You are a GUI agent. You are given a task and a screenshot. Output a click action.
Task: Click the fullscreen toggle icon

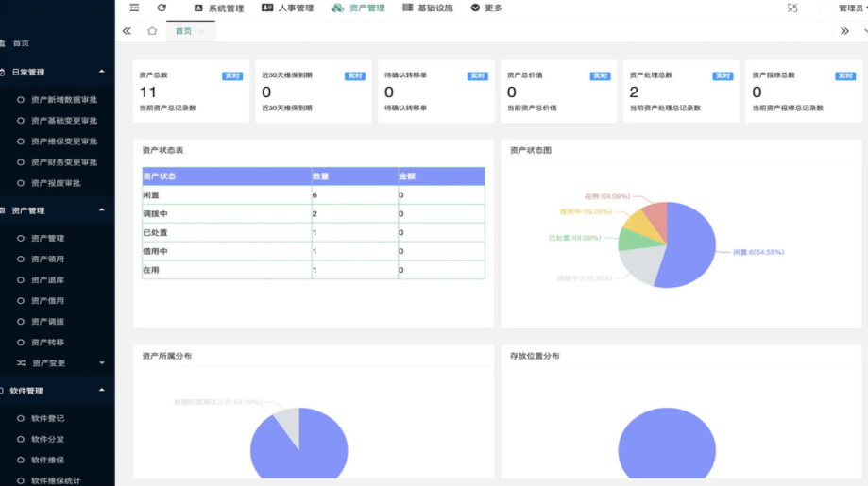pyautogui.click(x=792, y=8)
